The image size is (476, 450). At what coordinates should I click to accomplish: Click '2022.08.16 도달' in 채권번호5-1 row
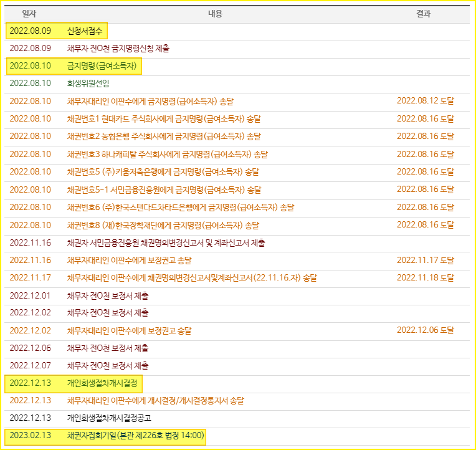click(426, 189)
